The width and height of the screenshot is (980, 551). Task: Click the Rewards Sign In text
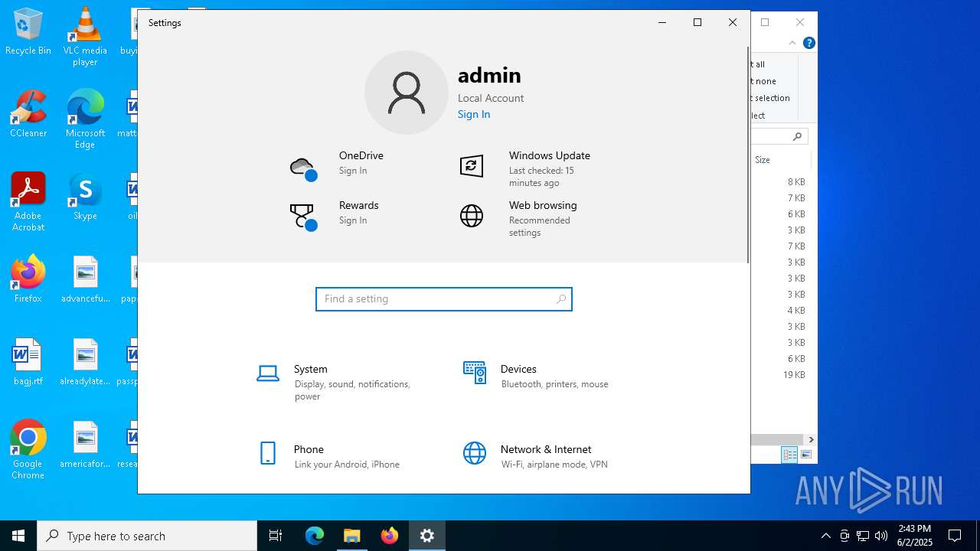(353, 220)
